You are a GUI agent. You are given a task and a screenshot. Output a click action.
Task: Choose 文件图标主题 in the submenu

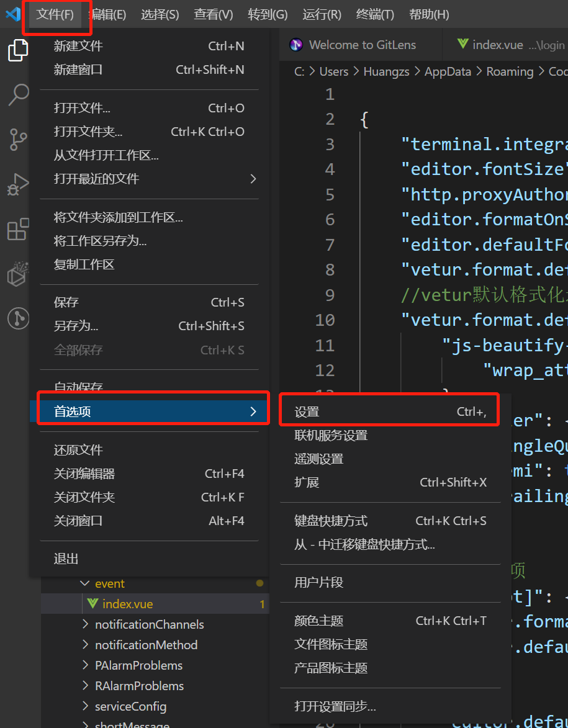390,644
